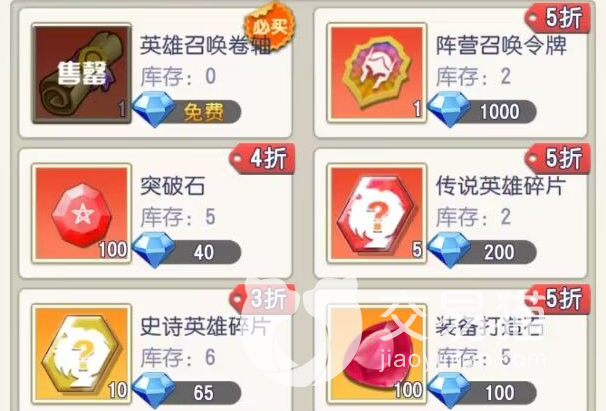Image resolution: width=606 pixels, height=411 pixels.
Task: Click the 3折 discount tag
Action: pos(262,299)
